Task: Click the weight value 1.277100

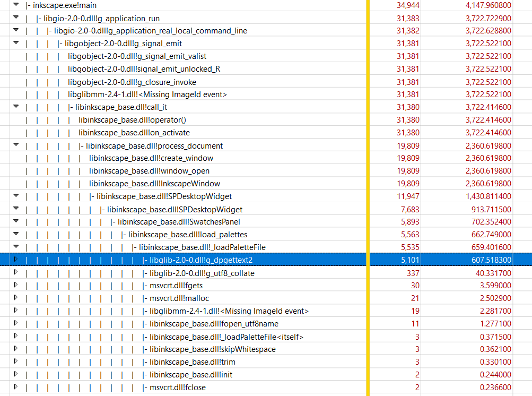Action: pyautogui.click(x=495, y=324)
